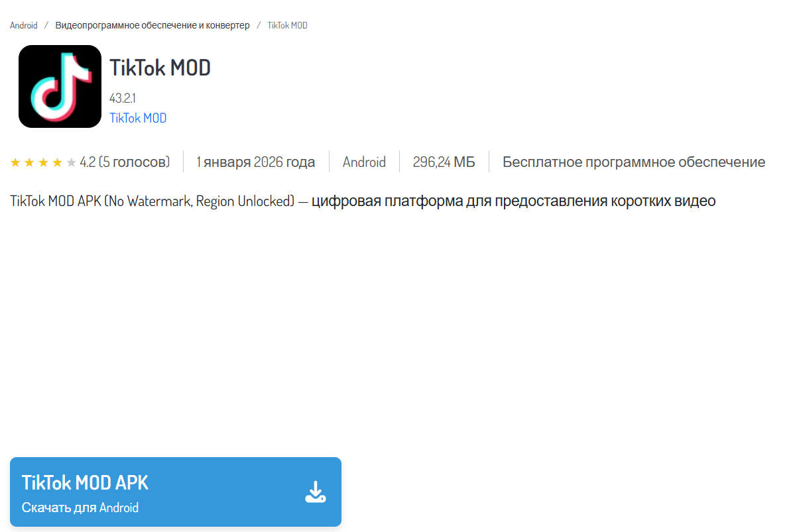
Task: Click the download arrow icon
Action: (316, 492)
